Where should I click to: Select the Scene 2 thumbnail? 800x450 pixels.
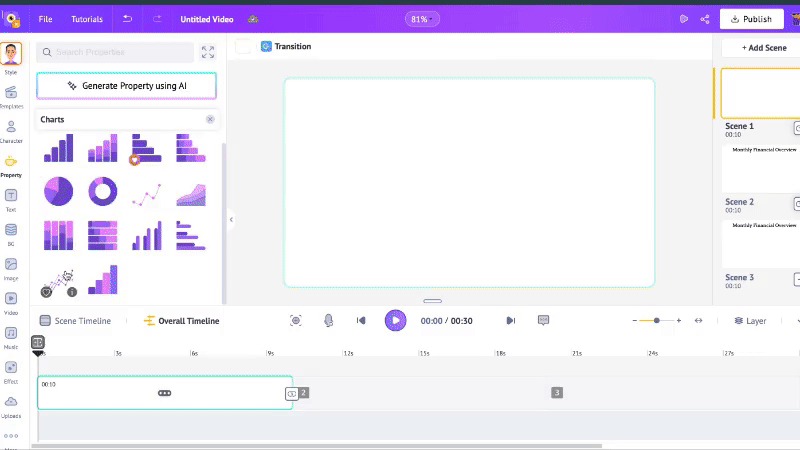click(x=760, y=169)
